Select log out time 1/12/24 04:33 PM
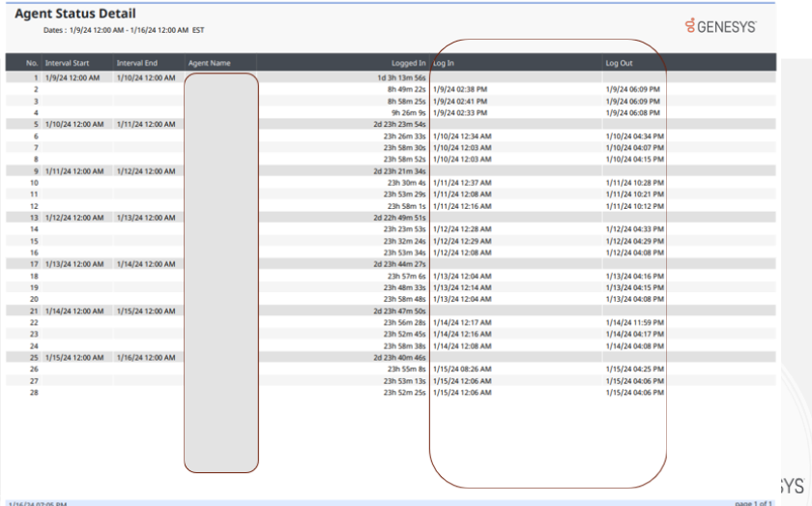Viewport: 812px width, 506px height. click(635, 229)
